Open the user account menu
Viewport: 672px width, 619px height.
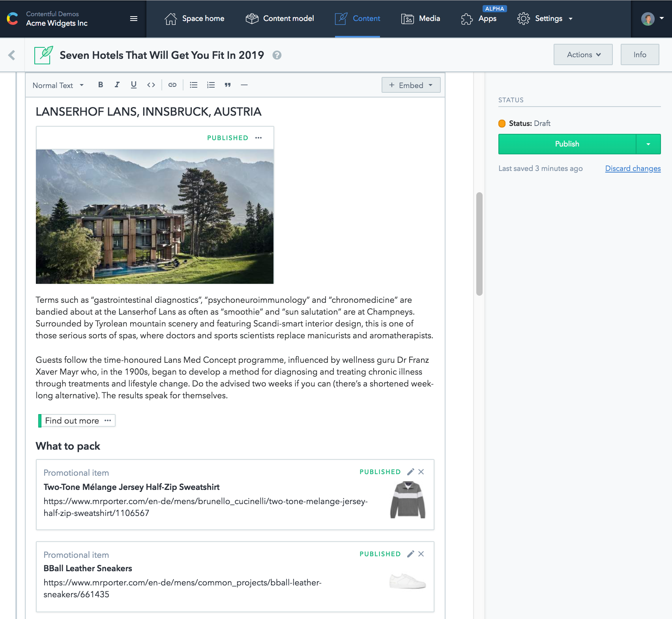click(x=652, y=19)
